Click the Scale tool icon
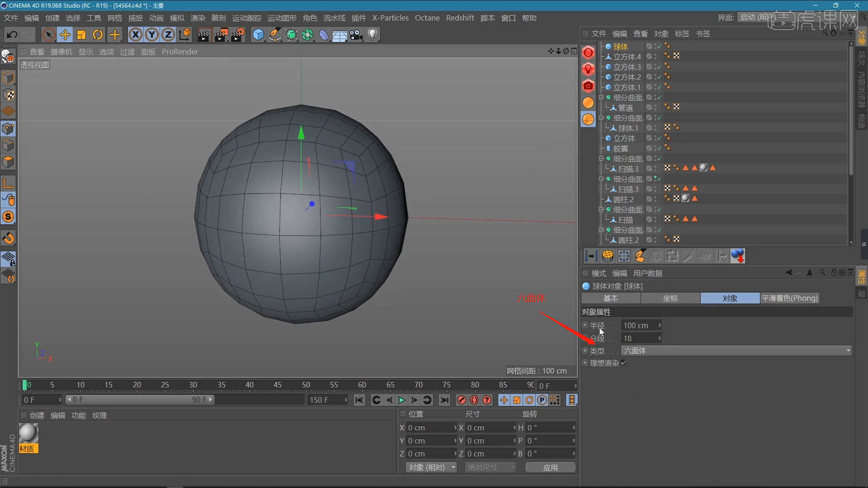Viewport: 868px width, 488px height. (x=81, y=35)
